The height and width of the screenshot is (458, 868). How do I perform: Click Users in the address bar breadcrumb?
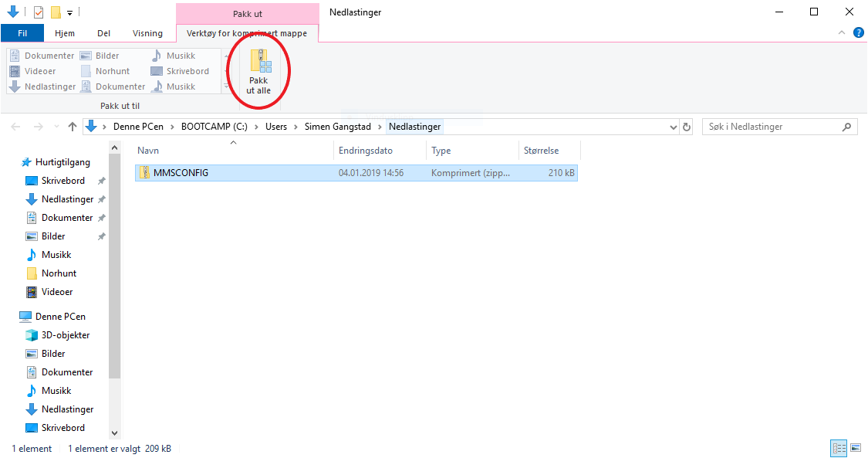[x=276, y=127]
